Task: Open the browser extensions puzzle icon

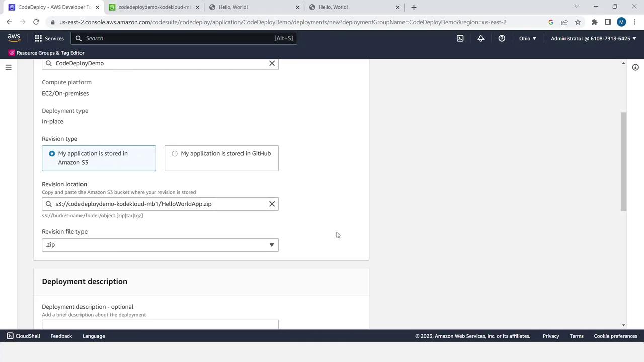Action: click(x=594, y=22)
